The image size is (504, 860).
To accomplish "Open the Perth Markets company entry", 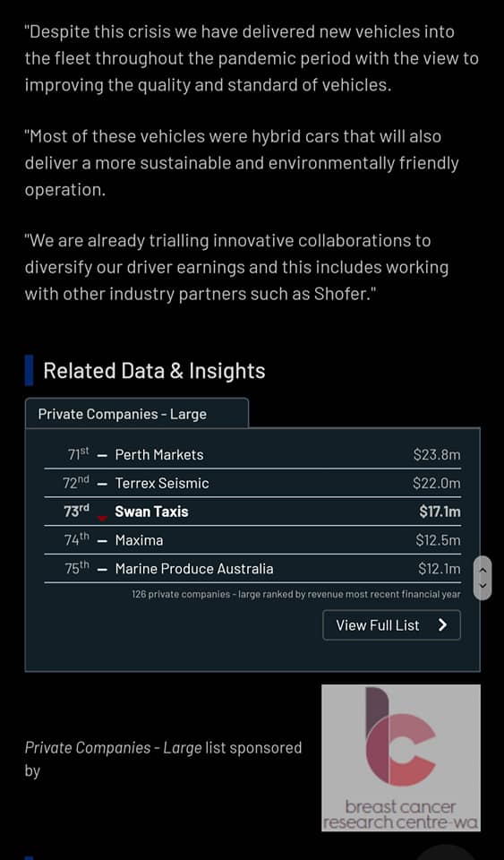I will (158, 455).
